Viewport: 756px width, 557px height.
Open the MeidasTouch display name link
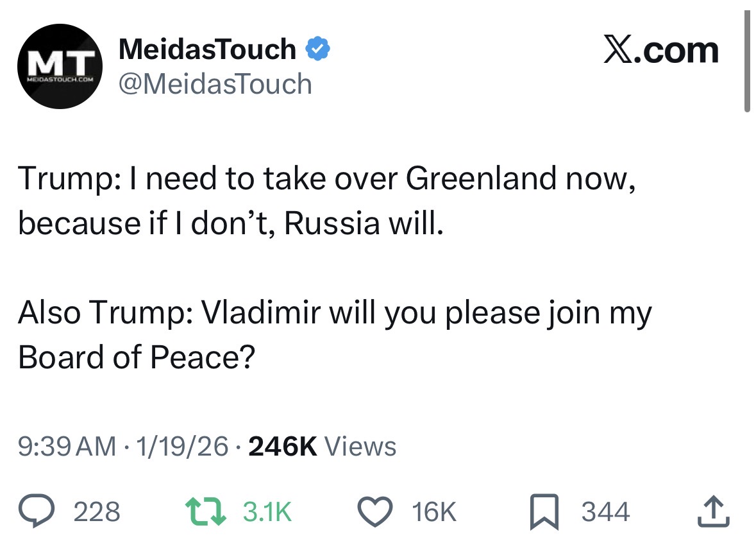click(x=207, y=49)
